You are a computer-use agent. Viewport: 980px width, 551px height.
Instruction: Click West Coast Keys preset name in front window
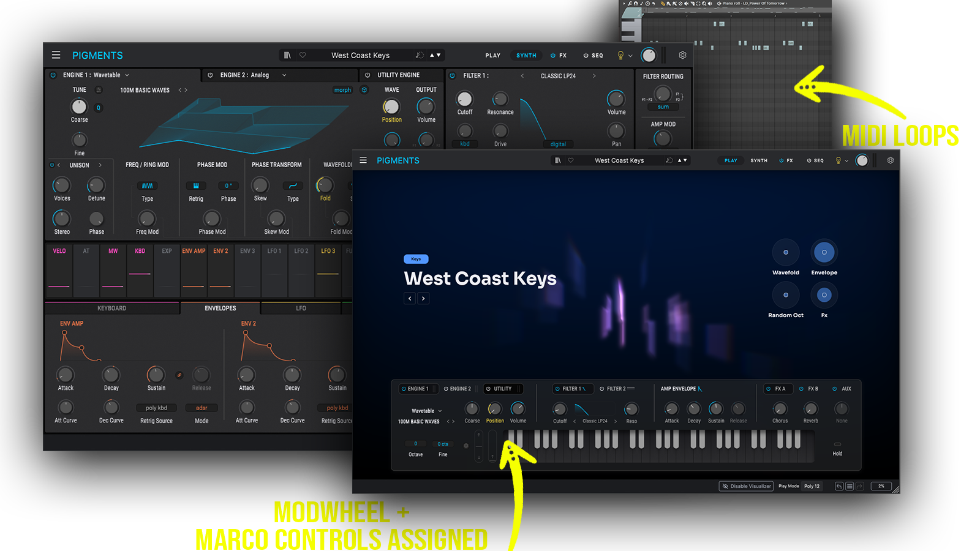(619, 160)
